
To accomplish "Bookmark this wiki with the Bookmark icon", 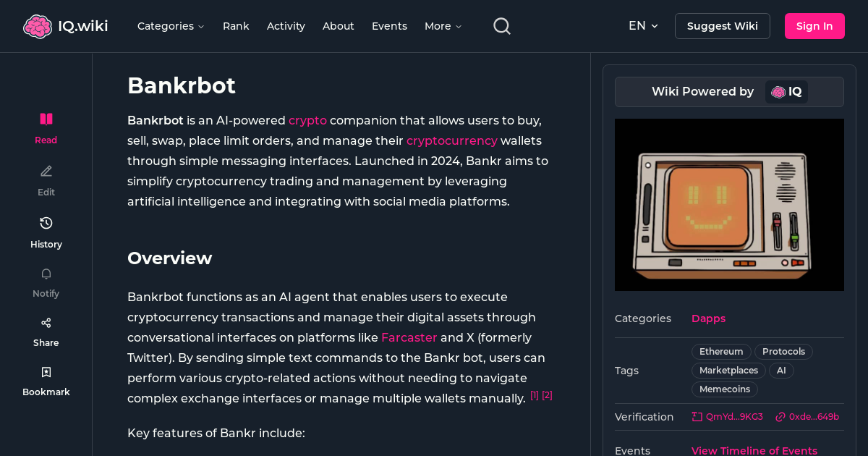I will coord(46,371).
